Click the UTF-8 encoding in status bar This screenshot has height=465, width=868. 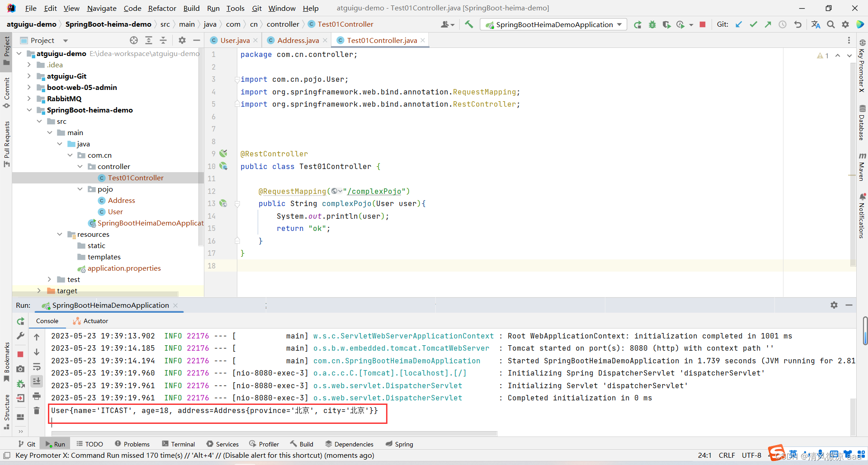(751, 455)
